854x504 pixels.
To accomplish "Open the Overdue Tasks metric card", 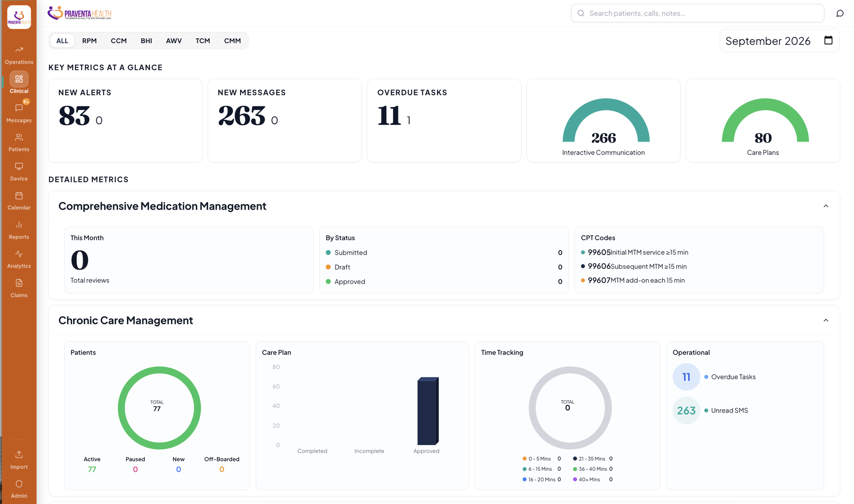I will [444, 120].
